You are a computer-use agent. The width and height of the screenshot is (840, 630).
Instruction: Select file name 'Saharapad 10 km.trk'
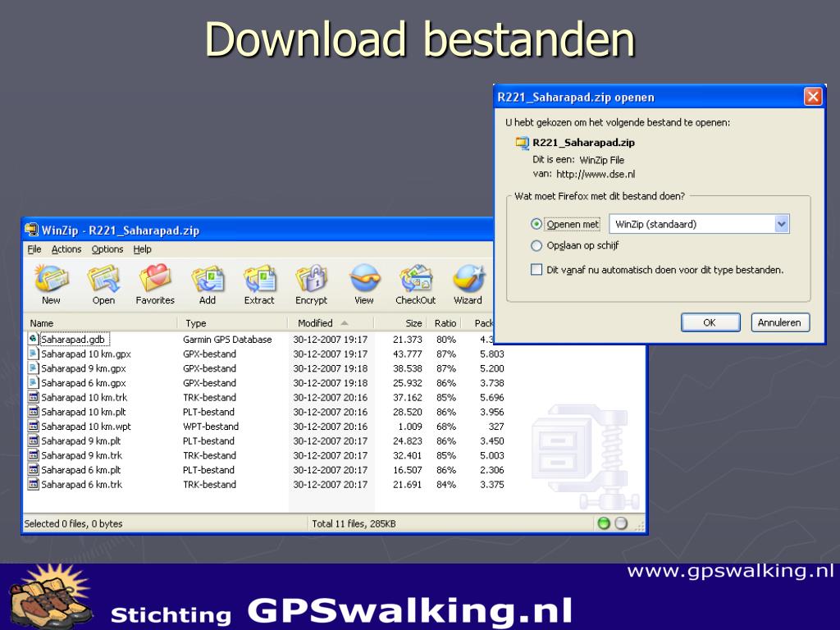pos(84,397)
